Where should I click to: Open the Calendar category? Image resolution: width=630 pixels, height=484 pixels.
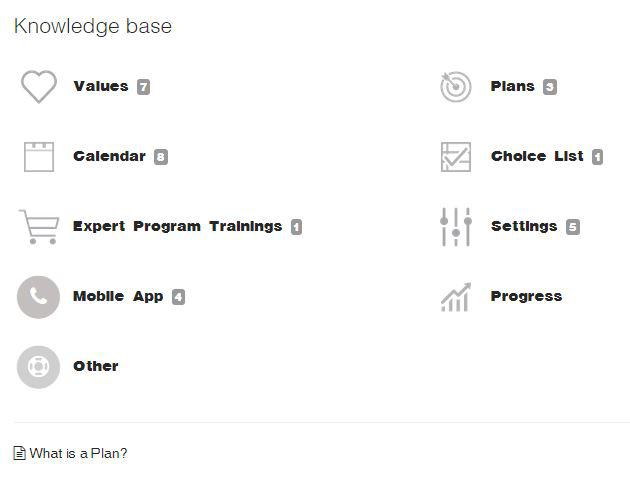109,156
